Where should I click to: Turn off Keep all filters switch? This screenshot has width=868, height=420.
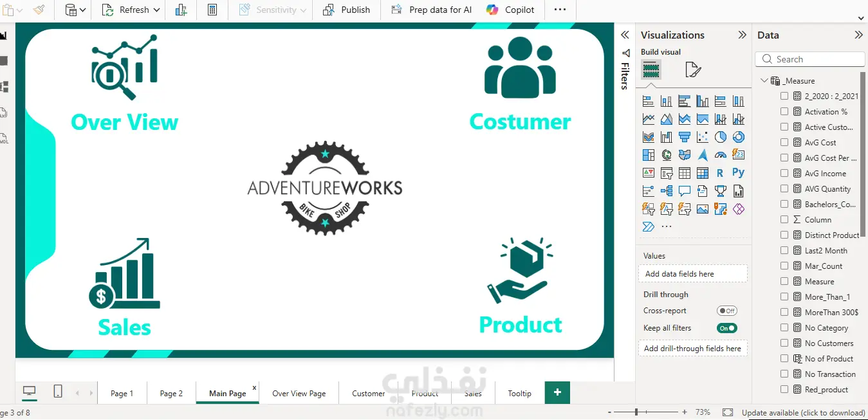point(727,328)
